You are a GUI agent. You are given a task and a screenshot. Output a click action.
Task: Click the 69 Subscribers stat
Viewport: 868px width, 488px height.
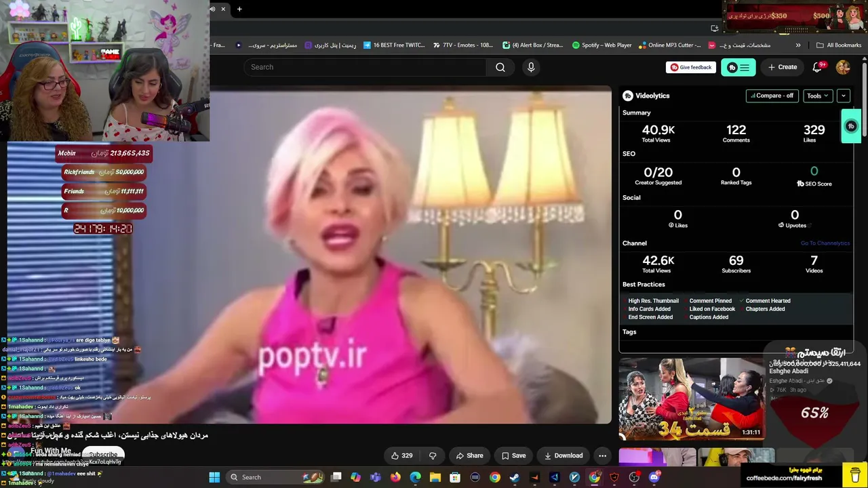[736, 264]
